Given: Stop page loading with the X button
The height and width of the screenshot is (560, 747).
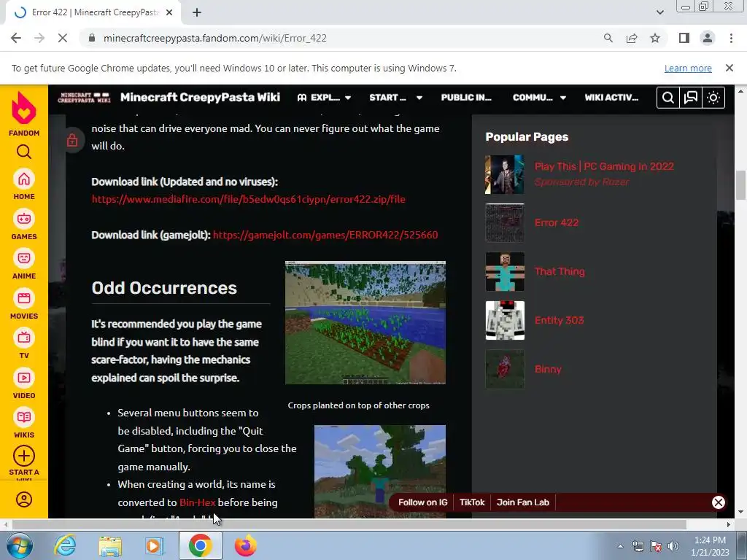Looking at the screenshot, I should tap(63, 38).
